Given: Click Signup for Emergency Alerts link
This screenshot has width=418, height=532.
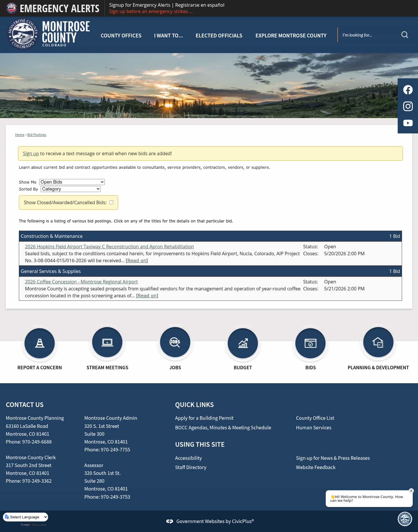Looking at the screenshot, I should 140,5.
